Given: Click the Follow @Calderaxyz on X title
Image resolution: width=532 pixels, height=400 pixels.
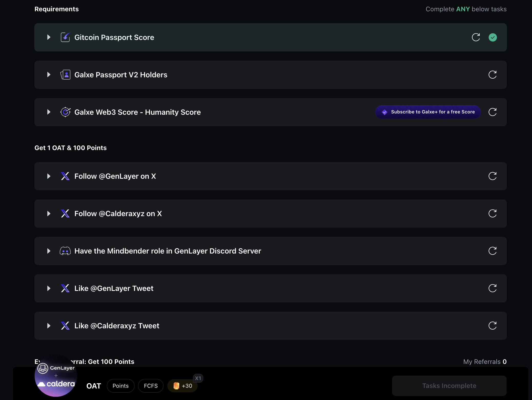Looking at the screenshot, I should (x=118, y=214).
